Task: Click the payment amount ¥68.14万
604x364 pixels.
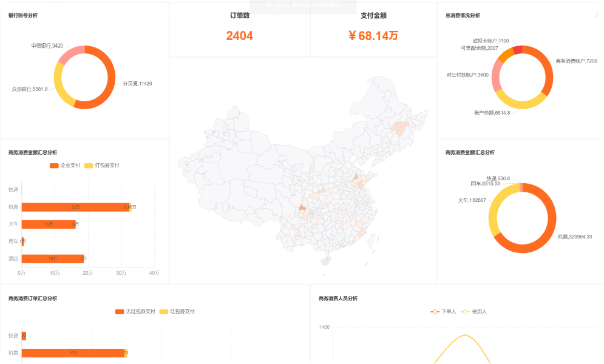Action: (x=373, y=36)
